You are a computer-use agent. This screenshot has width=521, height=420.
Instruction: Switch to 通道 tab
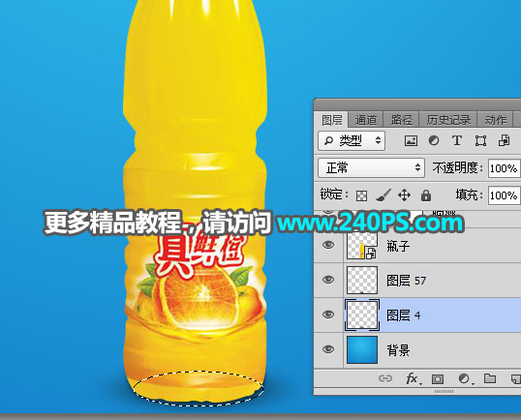[x=365, y=120]
